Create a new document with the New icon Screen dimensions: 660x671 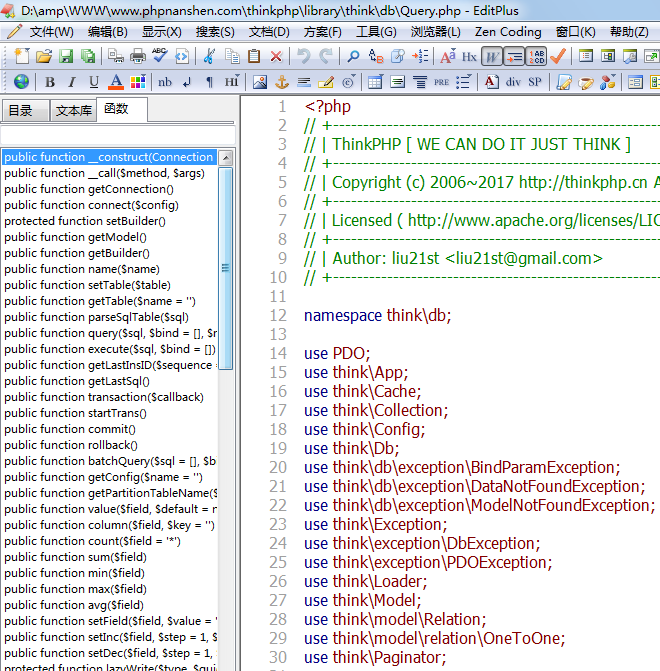point(21,56)
